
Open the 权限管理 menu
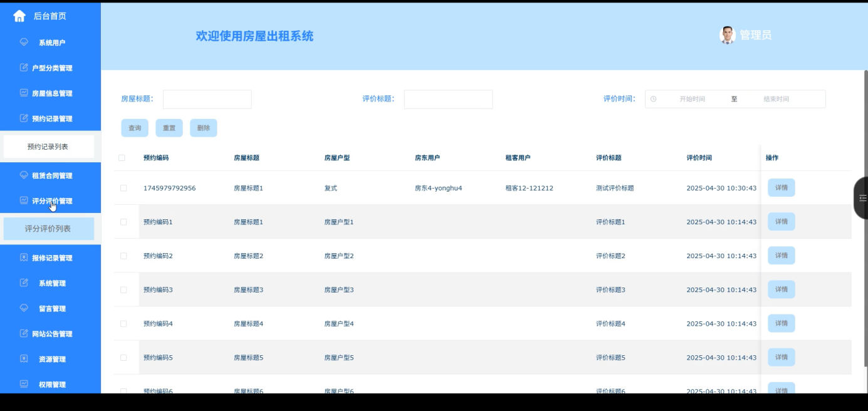pos(50,384)
